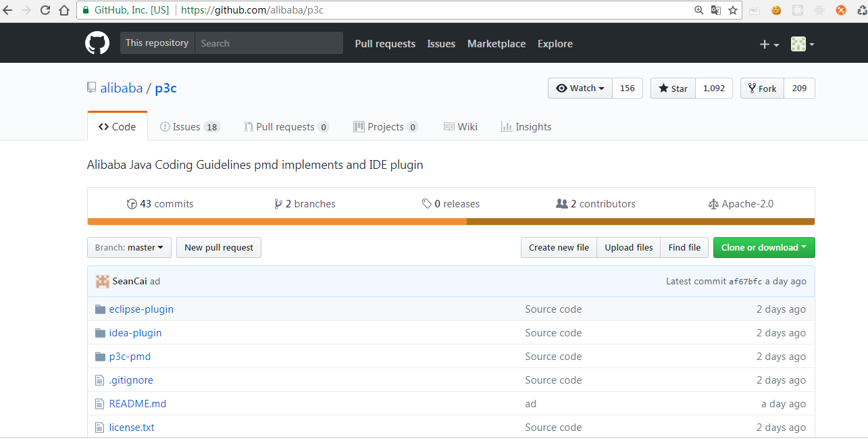Click the New pull request button
The image size is (868, 439).
(219, 248)
